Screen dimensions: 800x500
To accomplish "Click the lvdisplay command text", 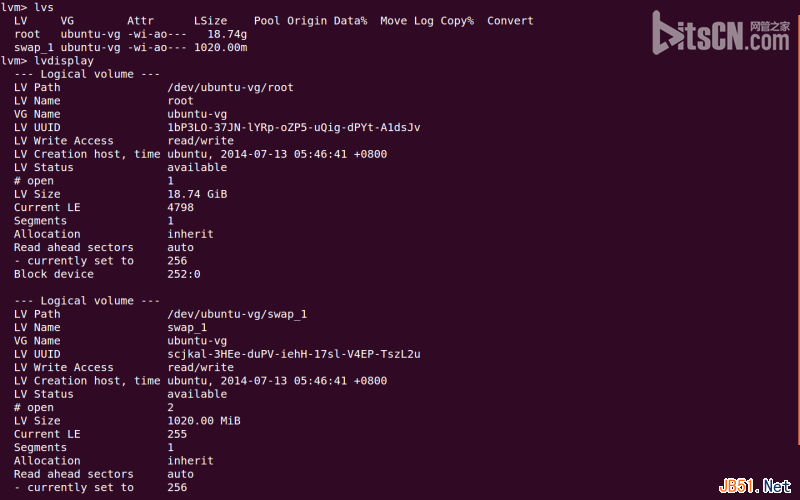I will [64, 61].
